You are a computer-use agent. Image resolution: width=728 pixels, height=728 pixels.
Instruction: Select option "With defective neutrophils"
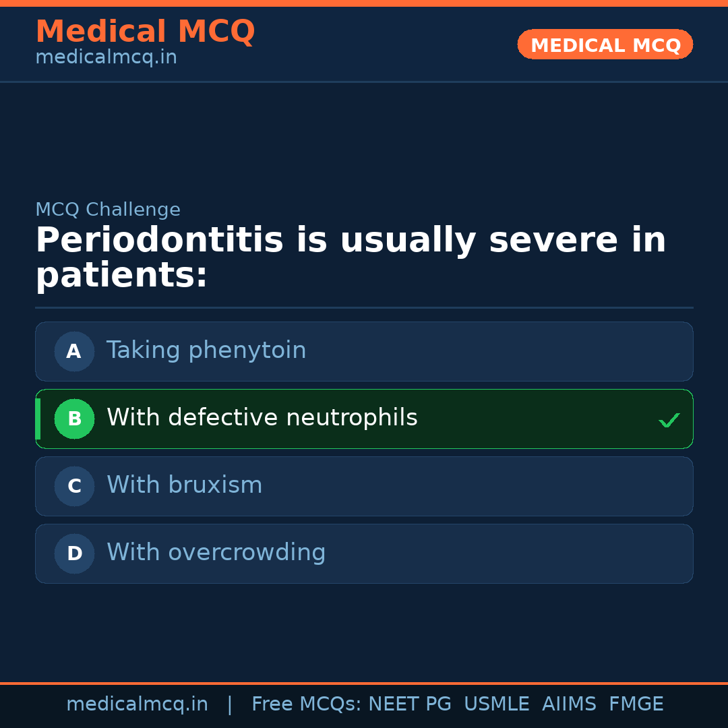pyautogui.click(x=262, y=418)
